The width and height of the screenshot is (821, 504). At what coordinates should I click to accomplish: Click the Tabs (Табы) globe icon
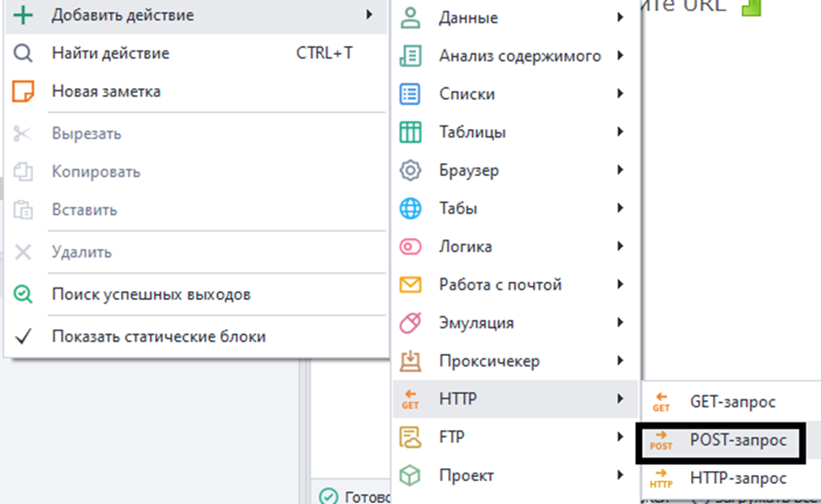click(409, 208)
